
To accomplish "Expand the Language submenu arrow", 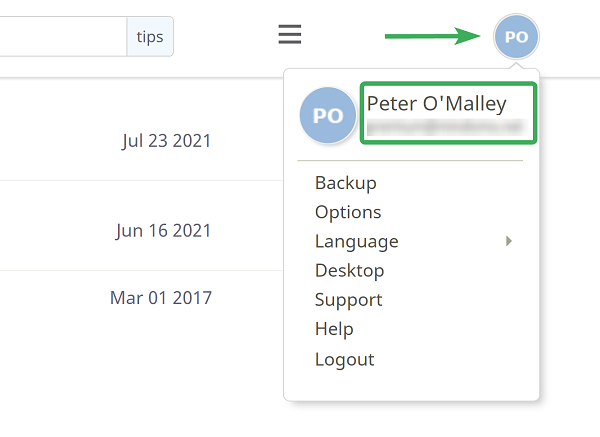I will tap(509, 241).
